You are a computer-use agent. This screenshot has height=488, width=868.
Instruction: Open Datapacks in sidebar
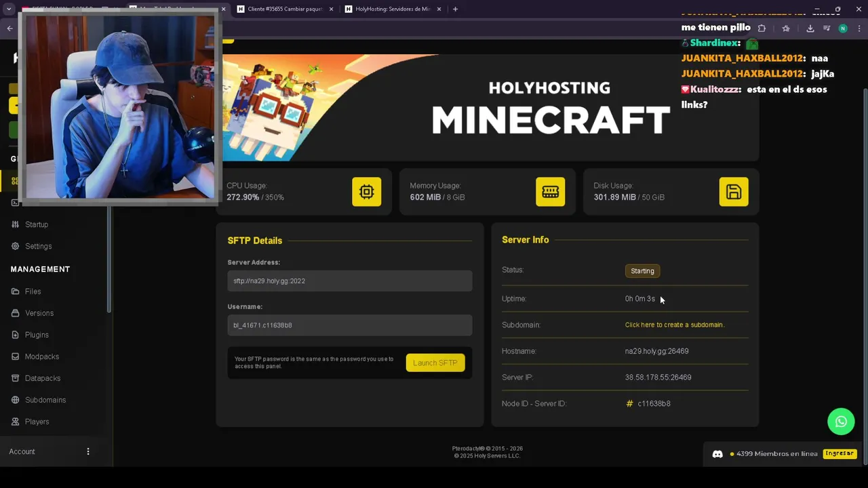pyautogui.click(x=43, y=378)
